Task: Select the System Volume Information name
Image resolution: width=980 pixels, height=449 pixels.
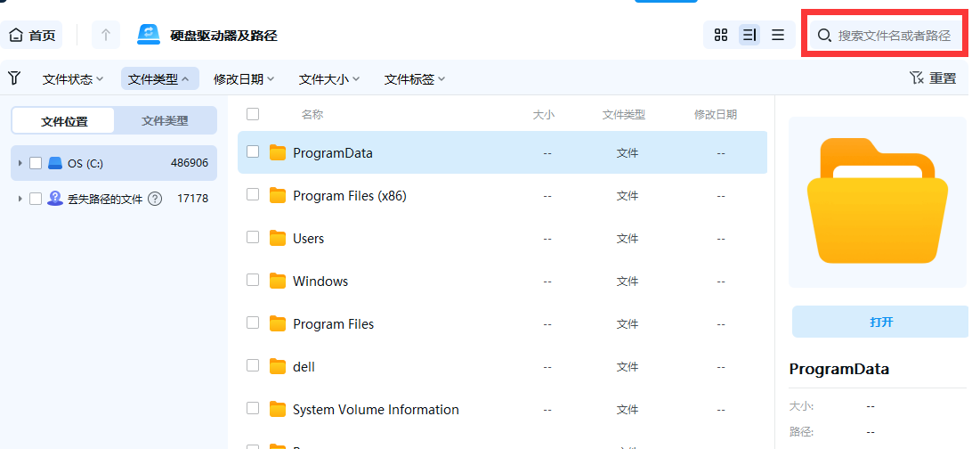Action: (377, 410)
